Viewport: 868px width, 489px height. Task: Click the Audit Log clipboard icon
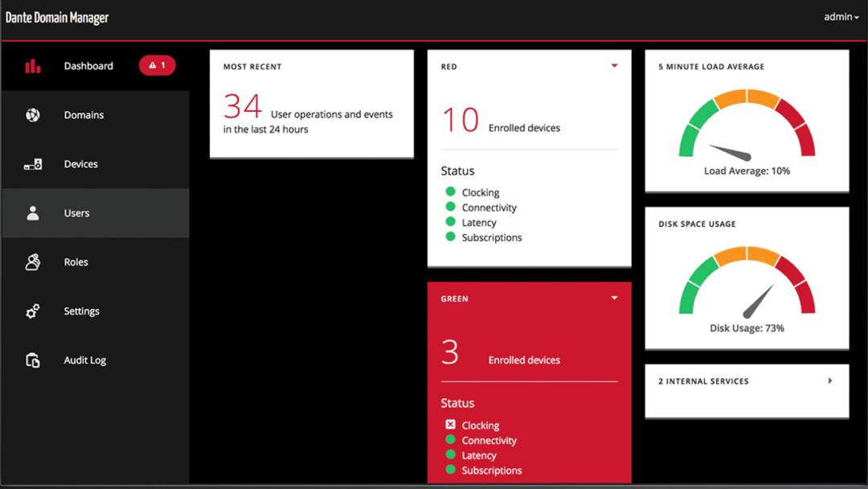point(32,360)
